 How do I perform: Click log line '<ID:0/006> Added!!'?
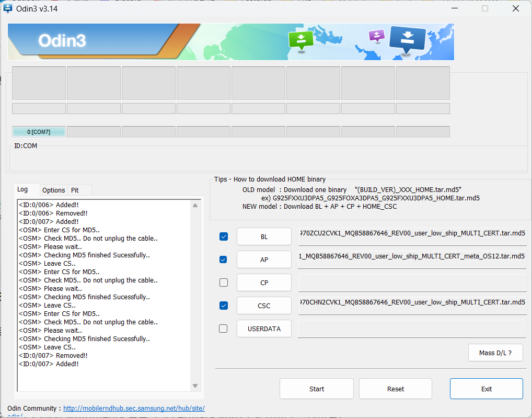(x=49, y=205)
